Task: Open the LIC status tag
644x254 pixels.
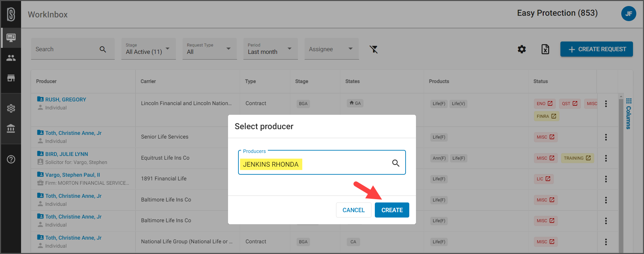Action: 544,179
